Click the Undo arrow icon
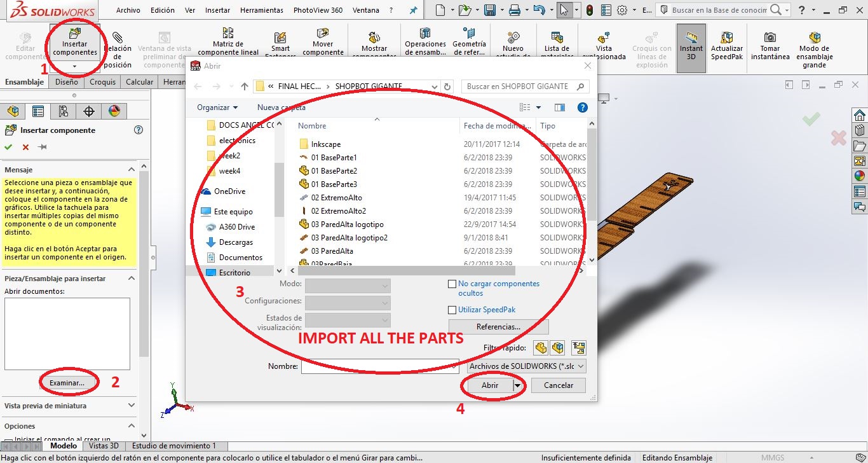Viewport: 868px width, 463px height. pyautogui.click(x=539, y=10)
